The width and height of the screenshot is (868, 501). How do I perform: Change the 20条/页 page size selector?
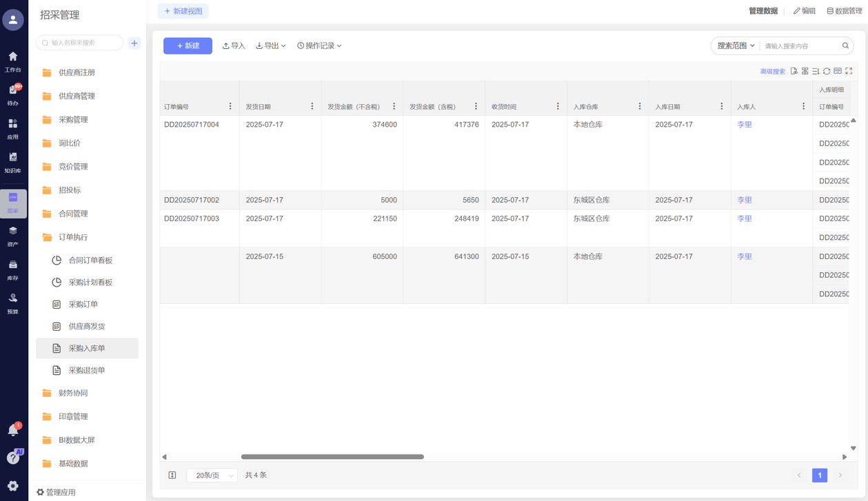212,476
